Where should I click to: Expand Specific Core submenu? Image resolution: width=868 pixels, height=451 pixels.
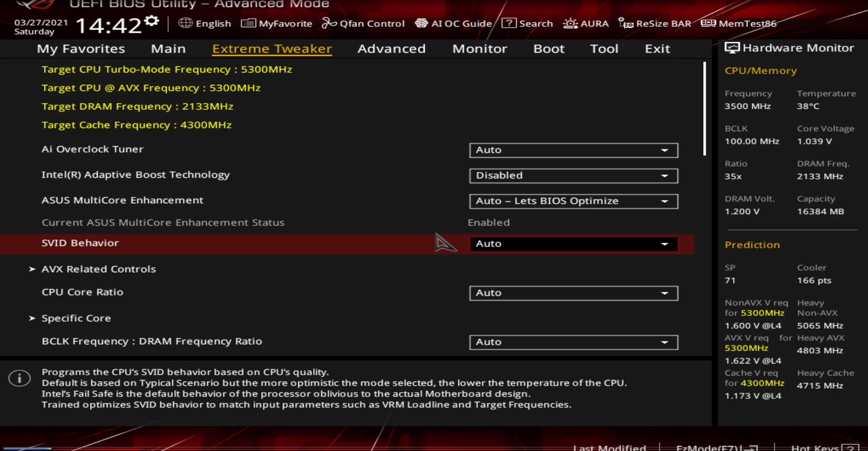pyautogui.click(x=76, y=319)
